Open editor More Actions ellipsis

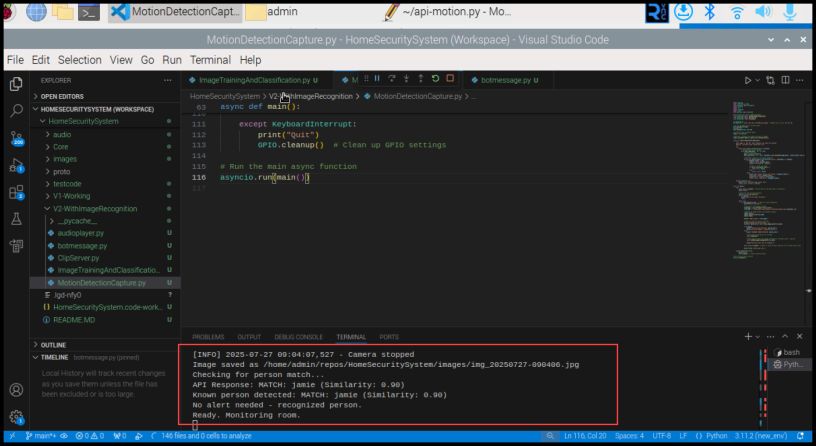coord(800,80)
